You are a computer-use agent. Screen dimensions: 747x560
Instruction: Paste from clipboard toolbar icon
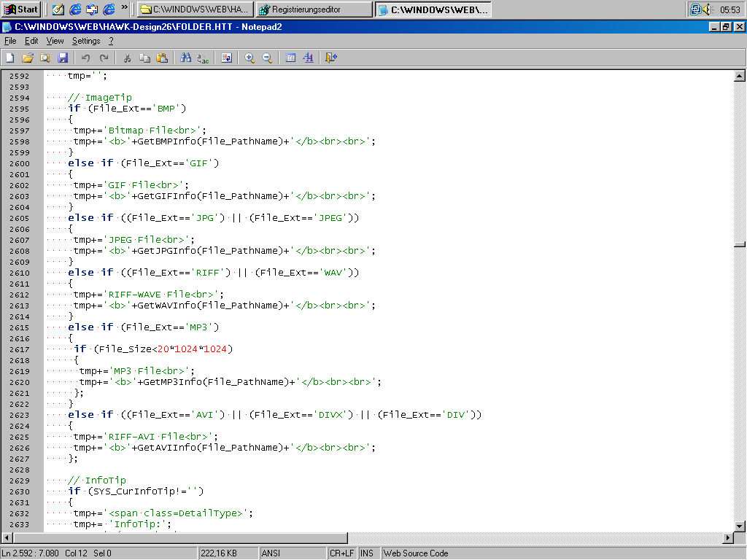pos(162,58)
